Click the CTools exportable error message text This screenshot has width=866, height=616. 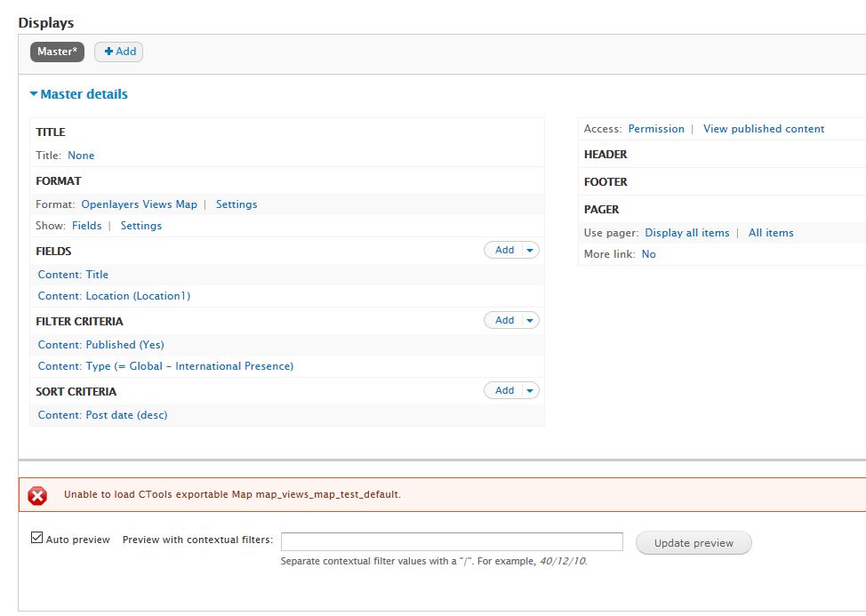coord(233,494)
